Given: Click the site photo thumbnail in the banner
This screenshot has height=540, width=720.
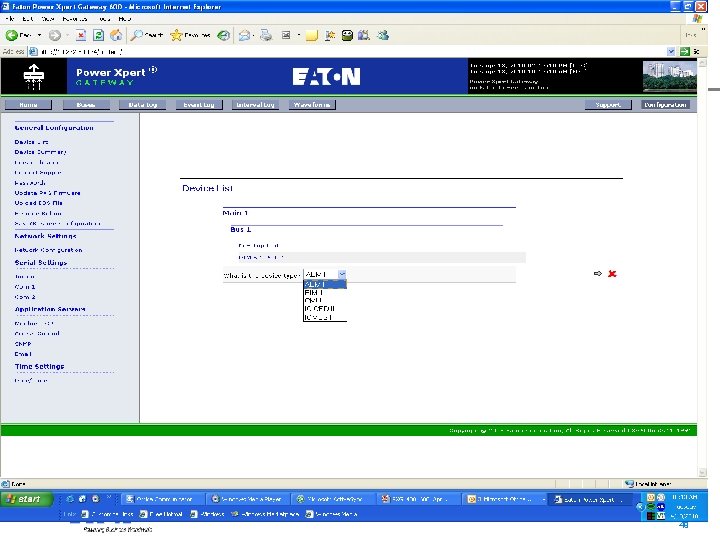Looking at the screenshot, I should coord(669,77).
